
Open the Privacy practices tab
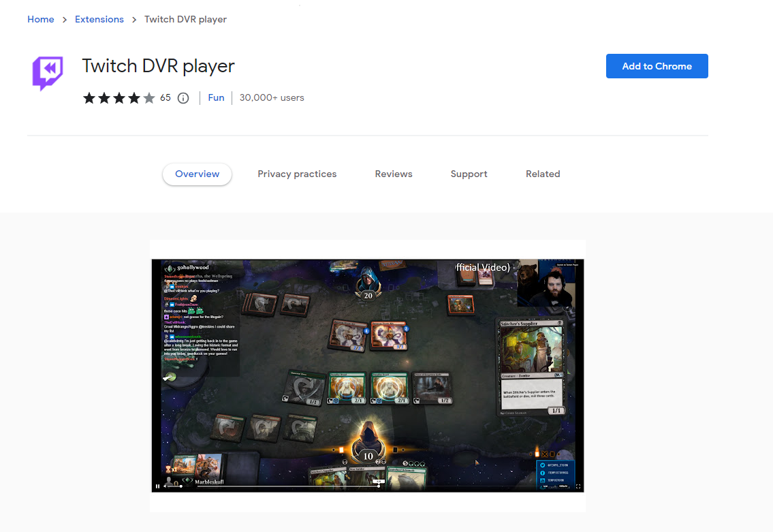(297, 174)
